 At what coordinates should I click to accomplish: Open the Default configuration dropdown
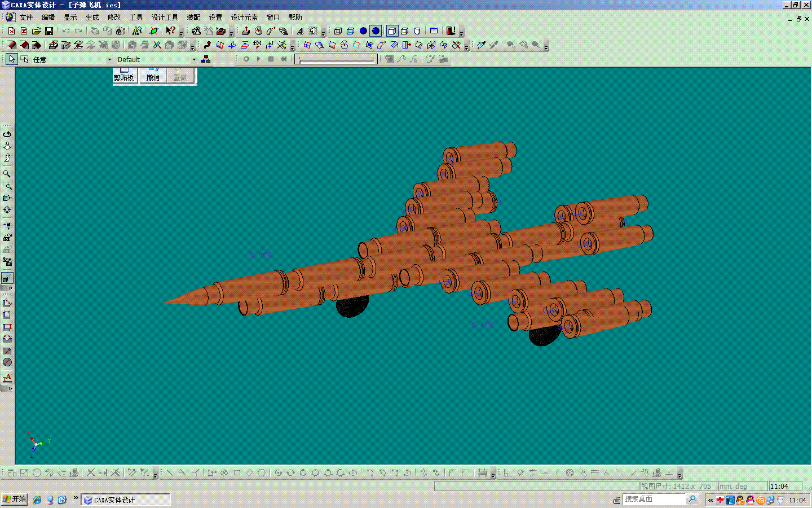194,59
